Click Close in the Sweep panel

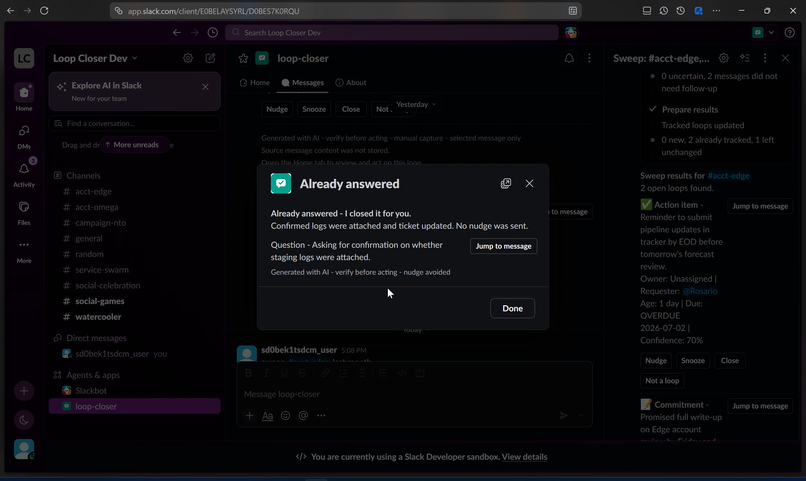coord(729,360)
